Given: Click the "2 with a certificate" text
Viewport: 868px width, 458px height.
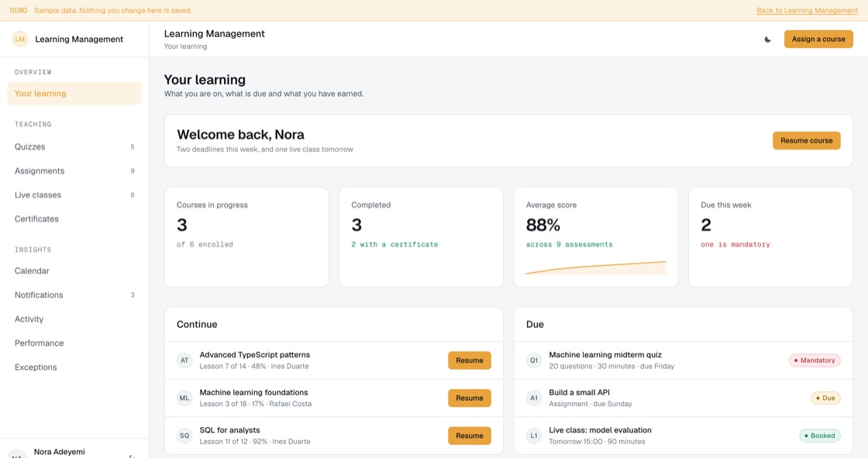Looking at the screenshot, I should (394, 244).
